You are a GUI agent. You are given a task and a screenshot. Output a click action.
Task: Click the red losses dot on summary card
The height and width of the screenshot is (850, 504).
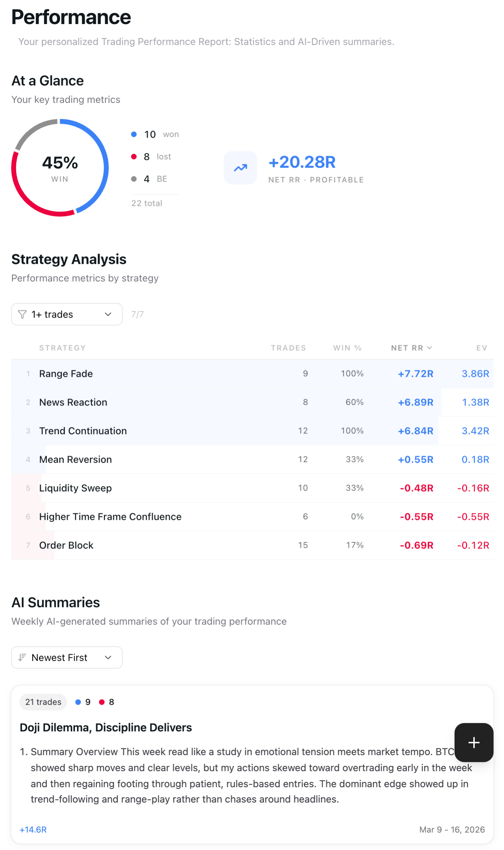[x=102, y=702]
